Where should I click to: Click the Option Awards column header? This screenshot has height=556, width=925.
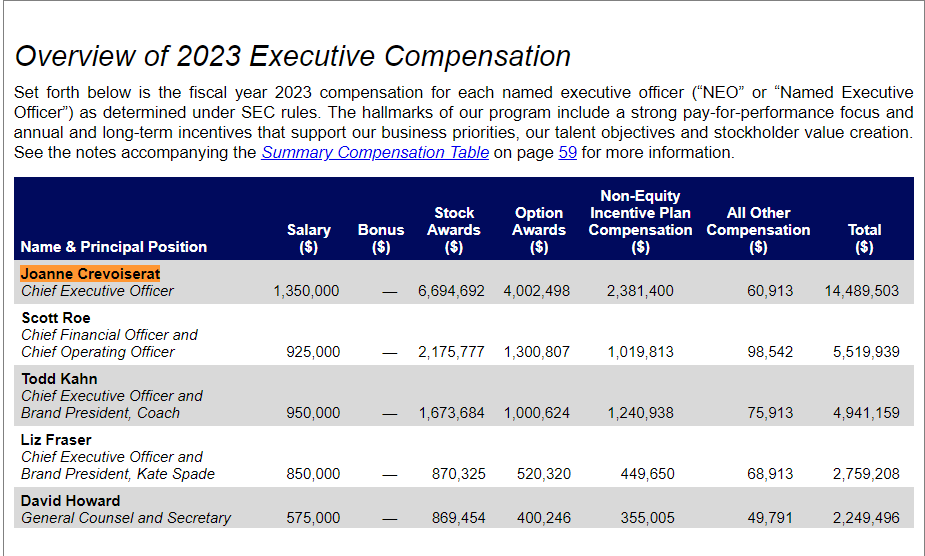(x=539, y=230)
